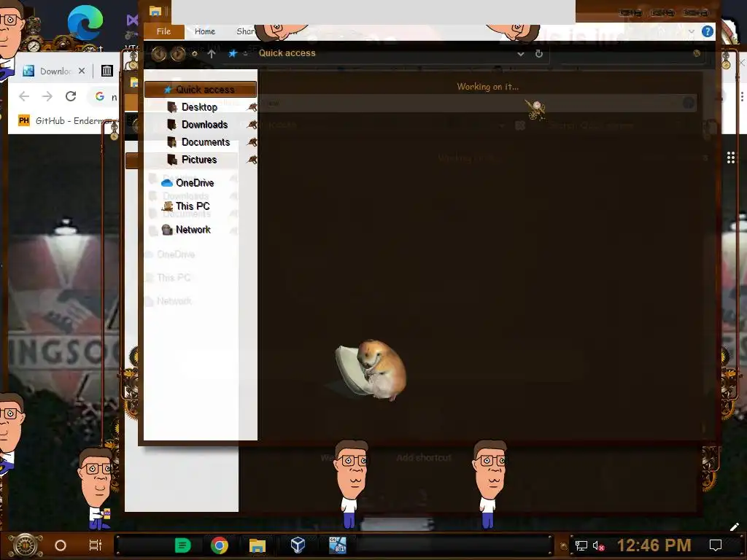The height and width of the screenshot is (560, 747).
Task: Click Add shortcut on Chrome new tab
Action: [424, 458]
